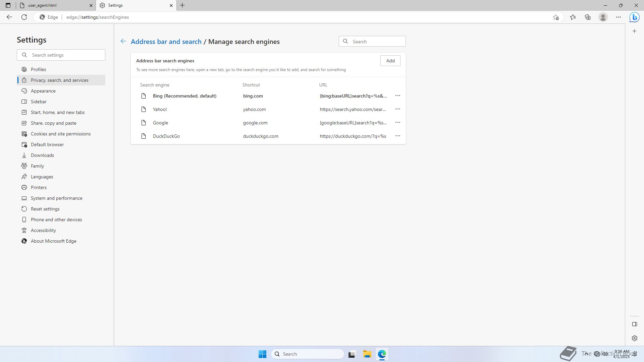The height and width of the screenshot is (362, 644).
Task: Go back to Address bar and search arrow
Action: click(123, 41)
